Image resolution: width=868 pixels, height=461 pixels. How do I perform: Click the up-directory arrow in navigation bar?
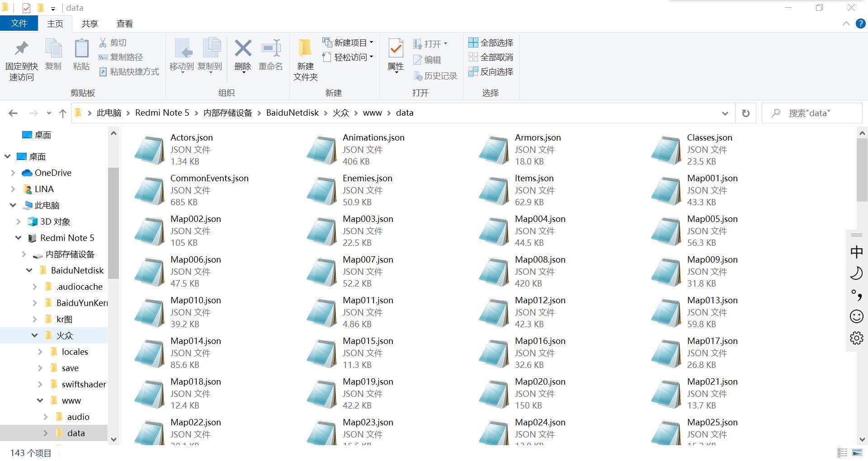(62, 113)
